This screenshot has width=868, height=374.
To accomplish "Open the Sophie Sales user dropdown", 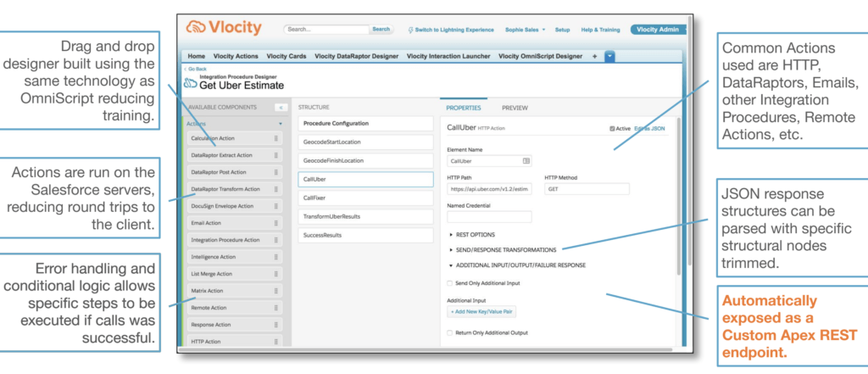I will (x=526, y=30).
